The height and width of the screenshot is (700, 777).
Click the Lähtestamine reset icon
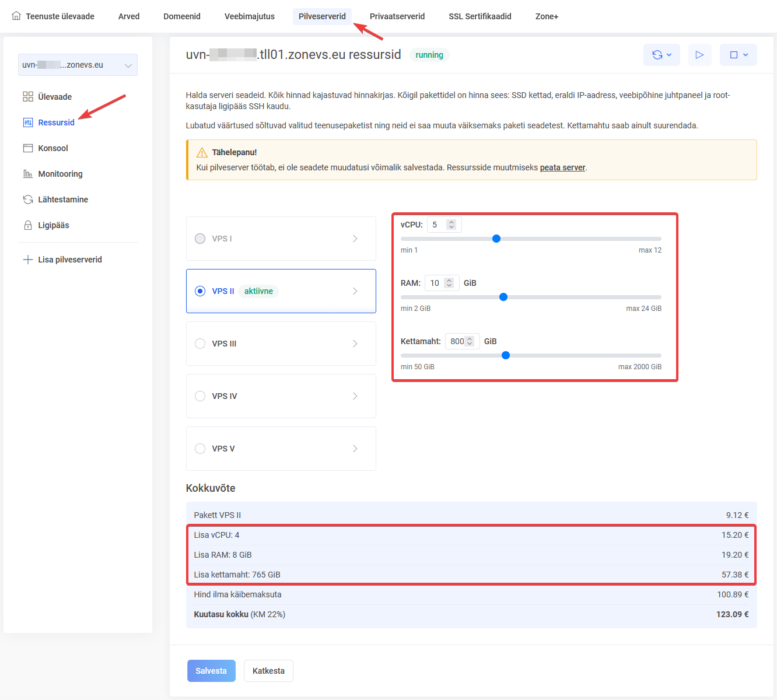[28, 199]
